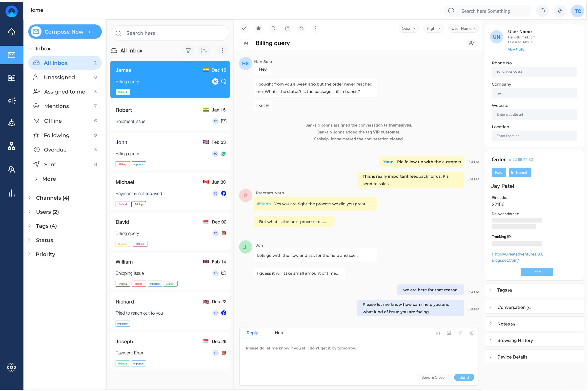Click the label/tag icon on toolbar

pyautogui.click(x=302, y=28)
